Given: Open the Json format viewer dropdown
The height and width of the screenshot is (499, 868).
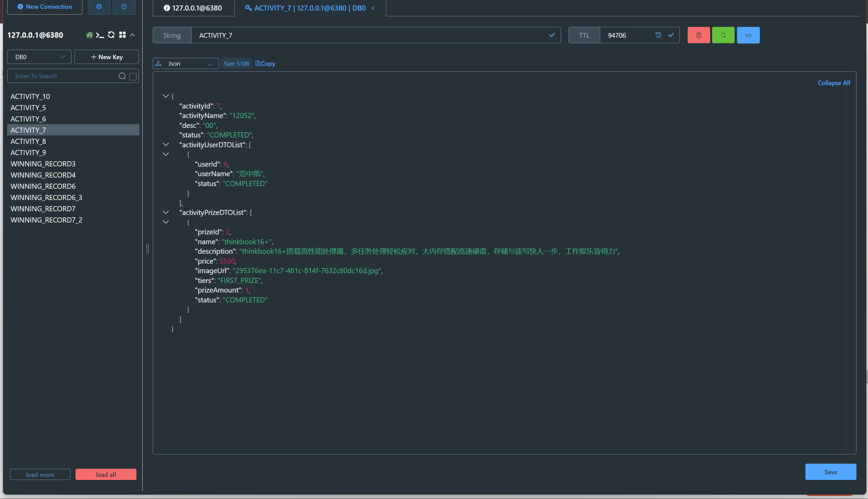Looking at the screenshot, I should [x=185, y=64].
